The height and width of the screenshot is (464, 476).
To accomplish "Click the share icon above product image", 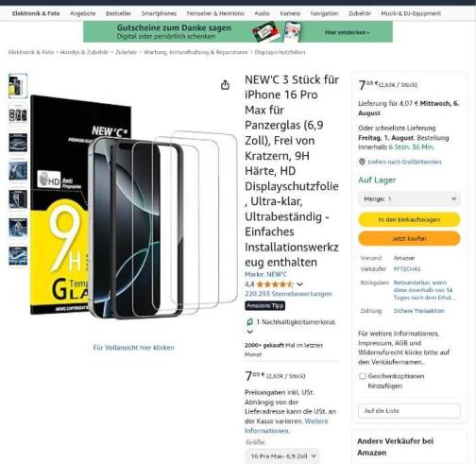I will pyautogui.click(x=225, y=85).
